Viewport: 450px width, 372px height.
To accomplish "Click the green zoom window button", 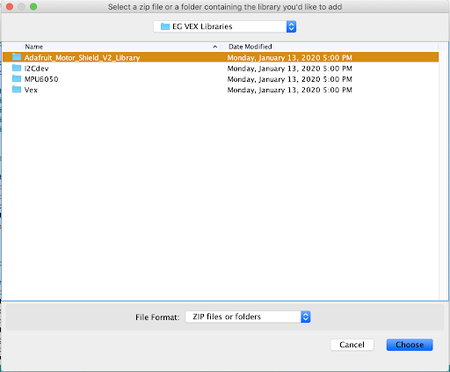I will click(x=33, y=7).
